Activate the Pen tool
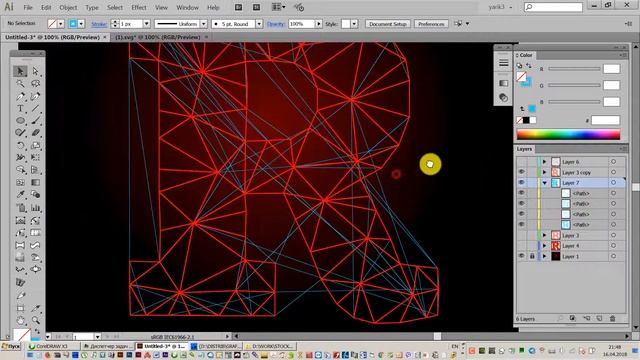Image resolution: width=640 pixels, height=360 pixels. (x=20, y=96)
